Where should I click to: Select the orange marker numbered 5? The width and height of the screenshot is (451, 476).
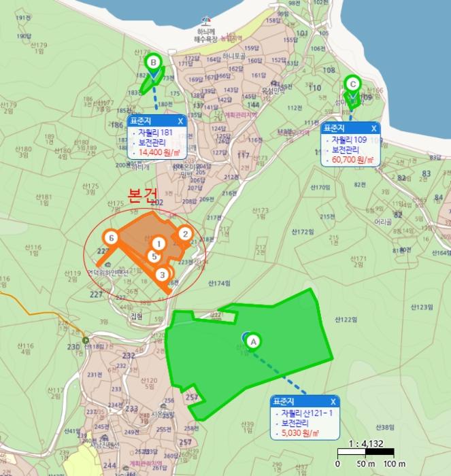click(x=154, y=256)
